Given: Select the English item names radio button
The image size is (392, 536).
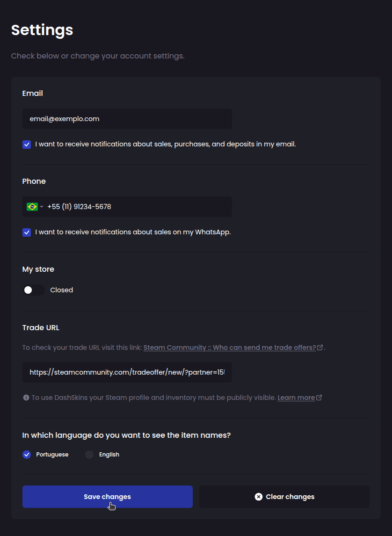Looking at the screenshot, I should (x=89, y=454).
